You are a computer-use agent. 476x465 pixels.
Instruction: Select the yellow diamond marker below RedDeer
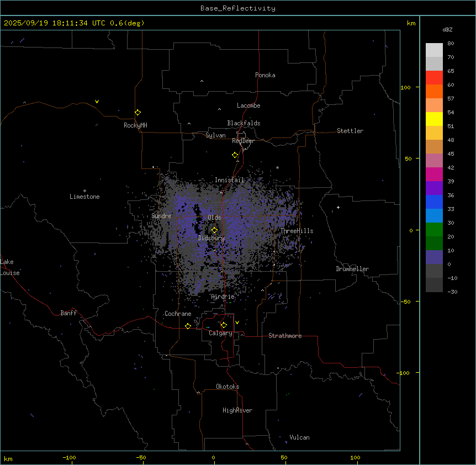(235, 155)
